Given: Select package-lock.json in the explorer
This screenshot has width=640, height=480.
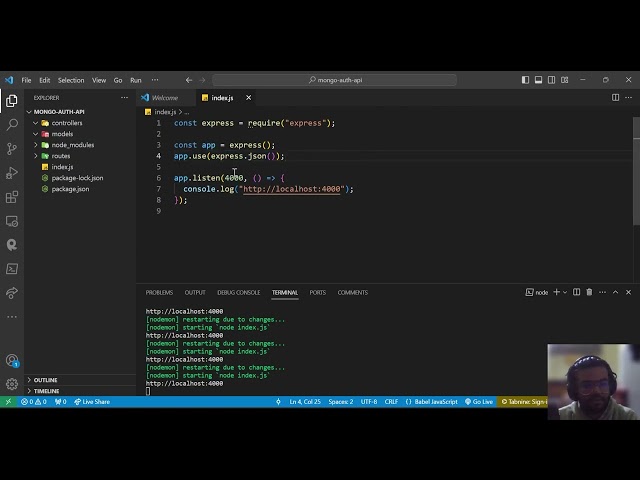Looking at the screenshot, I should tap(77, 178).
